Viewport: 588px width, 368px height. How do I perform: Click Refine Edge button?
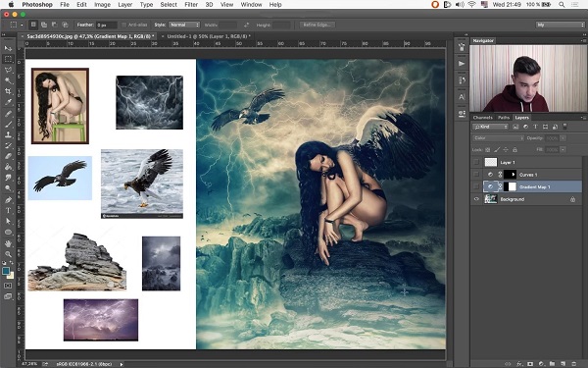[317, 25]
